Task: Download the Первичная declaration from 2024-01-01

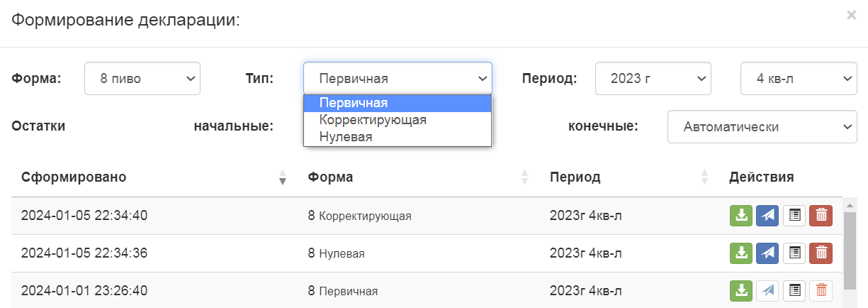Action: 740,290
